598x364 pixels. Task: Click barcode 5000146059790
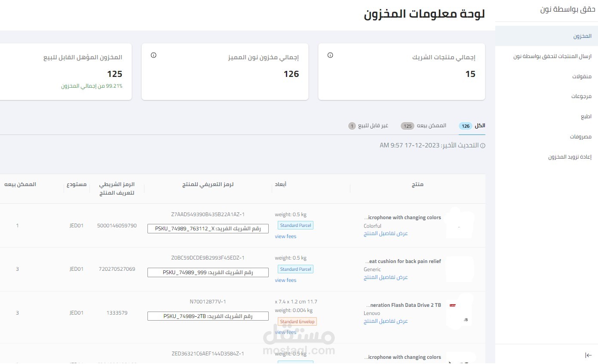coord(117,225)
